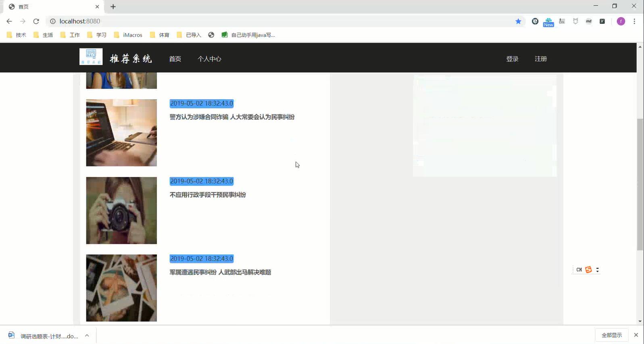Open the 学习 bookmarks folder
The width and height of the screenshot is (644, 344).
[x=97, y=35]
